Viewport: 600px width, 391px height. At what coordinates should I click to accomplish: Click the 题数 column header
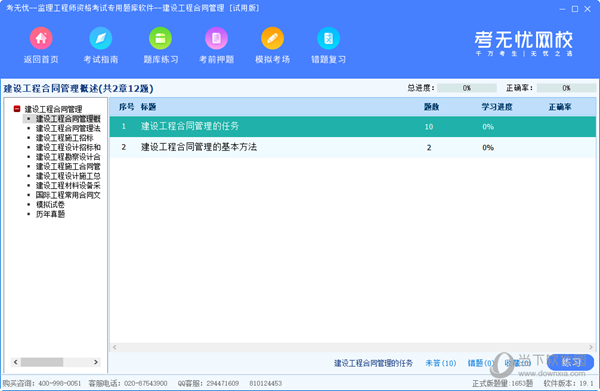click(x=431, y=107)
